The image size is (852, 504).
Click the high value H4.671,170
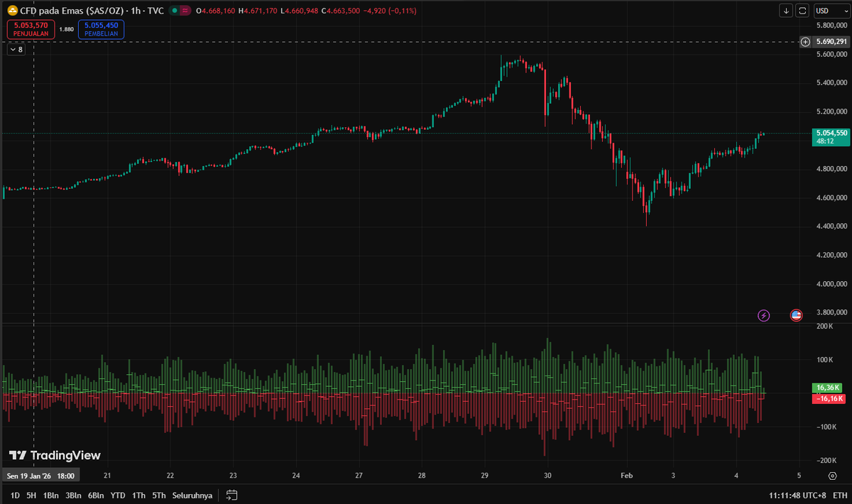[x=258, y=11]
